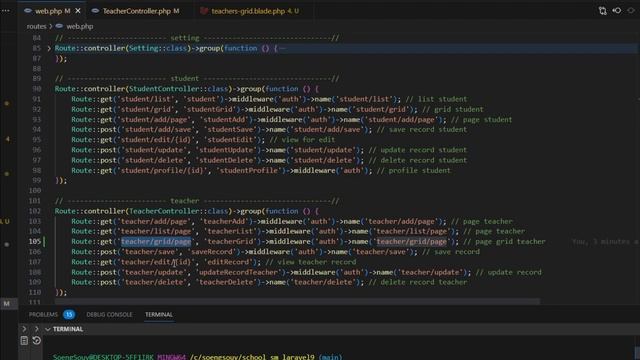The image size is (640, 360).
Task: Open the compare changes icon in editor toolbar
Action: [602, 11]
